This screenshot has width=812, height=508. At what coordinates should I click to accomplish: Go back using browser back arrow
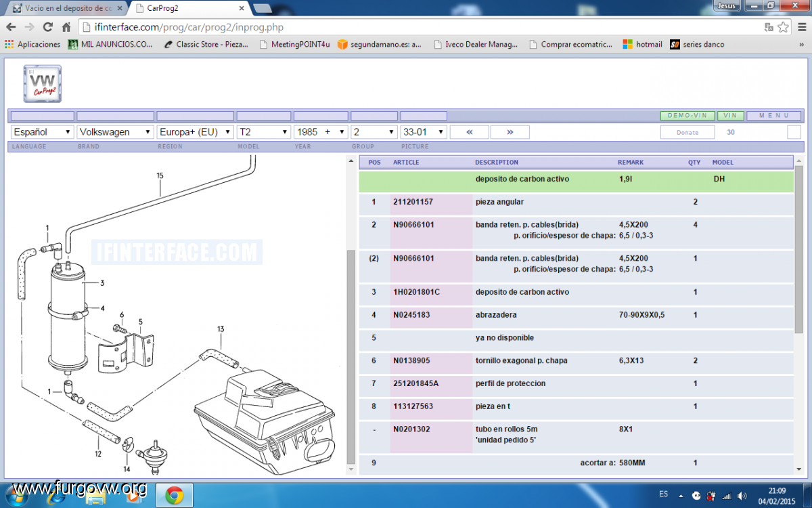coord(11,27)
